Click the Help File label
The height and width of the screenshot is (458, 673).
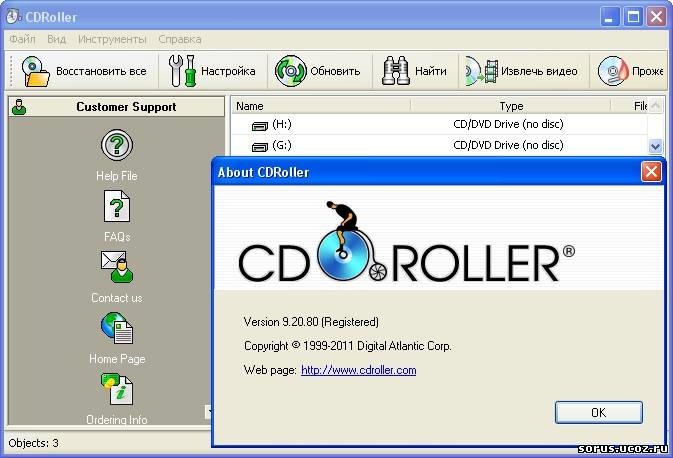(117, 176)
